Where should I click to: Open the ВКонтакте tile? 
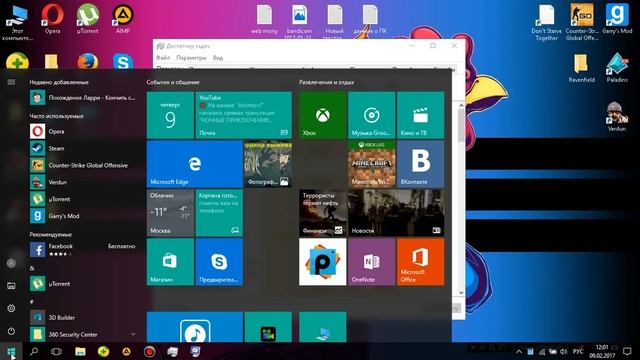(420, 164)
